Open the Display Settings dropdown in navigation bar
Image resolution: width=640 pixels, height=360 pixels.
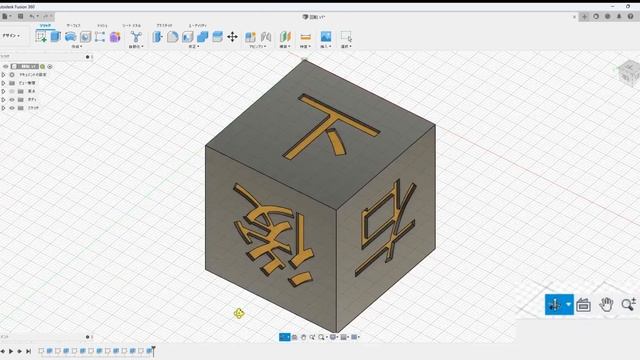334,337
